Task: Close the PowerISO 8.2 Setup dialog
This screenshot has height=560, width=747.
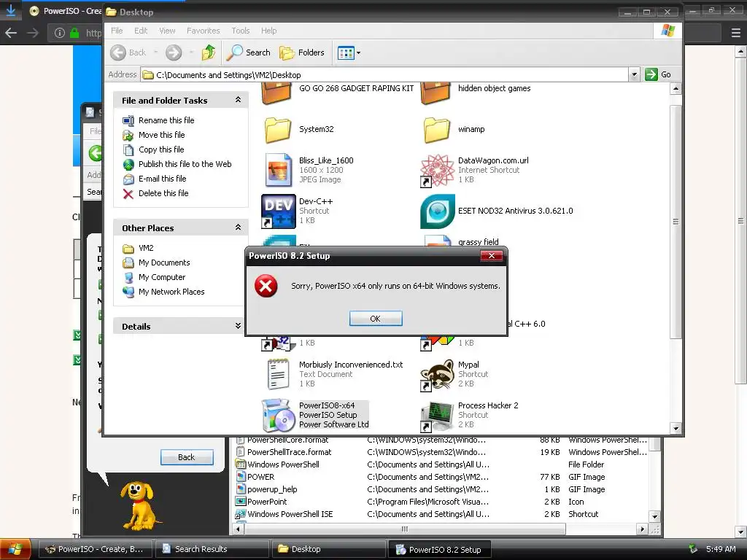Action: pyautogui.click(x=491, y=256)
